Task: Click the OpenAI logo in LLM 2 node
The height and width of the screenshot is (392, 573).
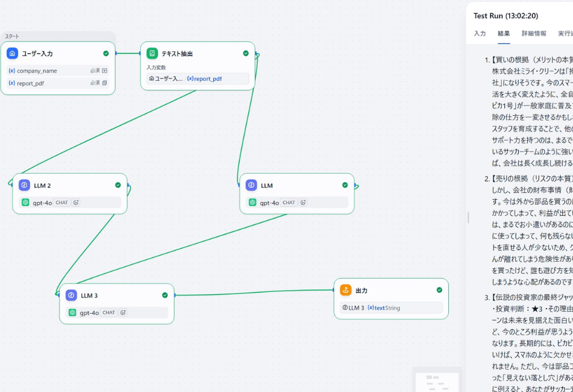Action: 25,203
